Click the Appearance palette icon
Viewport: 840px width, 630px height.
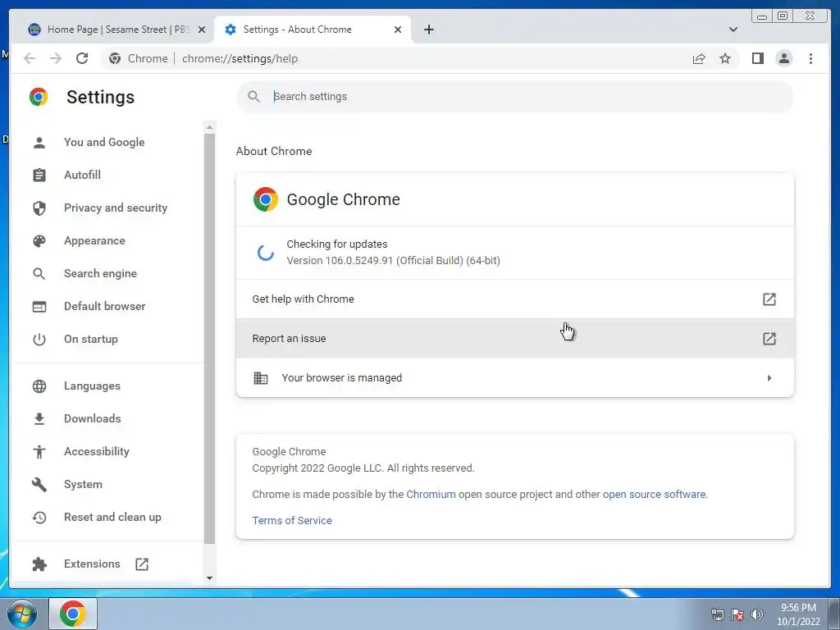coord(39,241)
